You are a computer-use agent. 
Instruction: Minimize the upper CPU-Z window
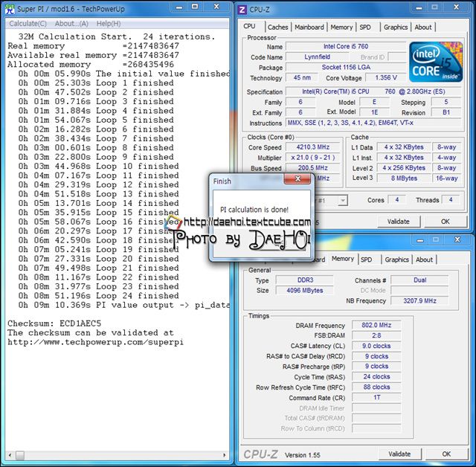[x=419, y=7]
